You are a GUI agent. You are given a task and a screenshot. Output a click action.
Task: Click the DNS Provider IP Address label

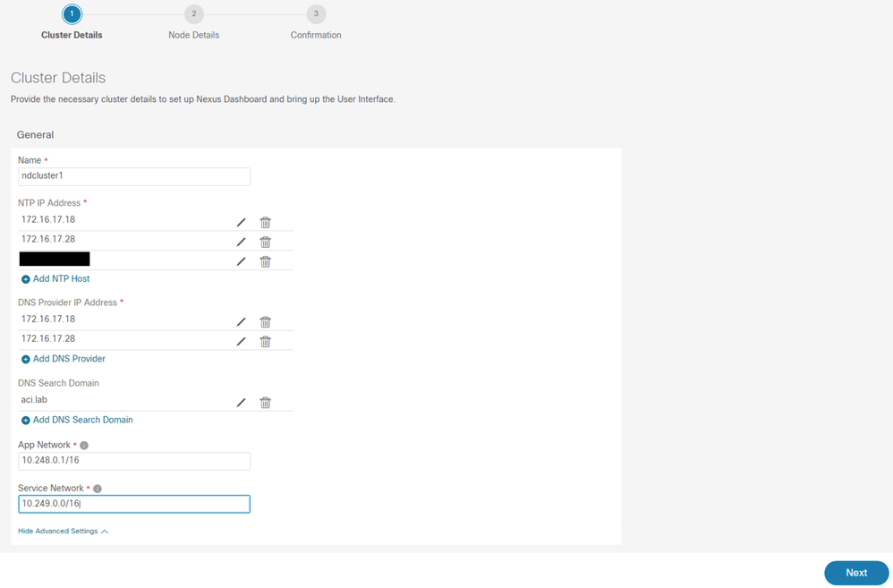(x=67, y=303)
